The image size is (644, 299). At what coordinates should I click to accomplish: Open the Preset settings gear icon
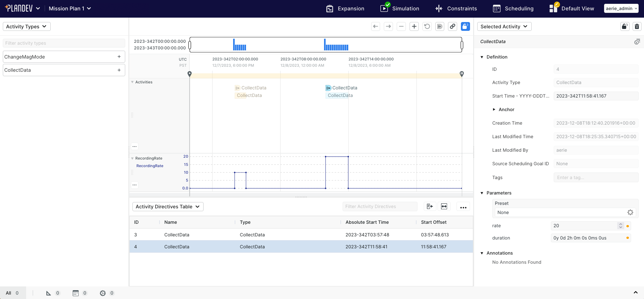point(630,212)
